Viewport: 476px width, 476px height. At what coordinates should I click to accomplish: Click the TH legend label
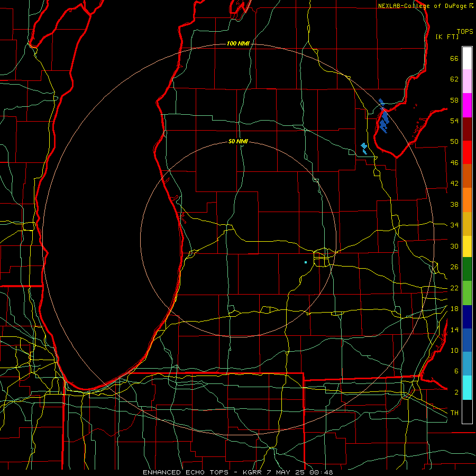[454, 413]
